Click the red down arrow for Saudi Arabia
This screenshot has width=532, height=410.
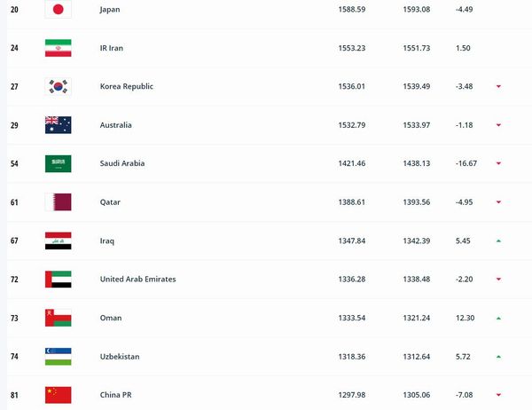[498, 164]
